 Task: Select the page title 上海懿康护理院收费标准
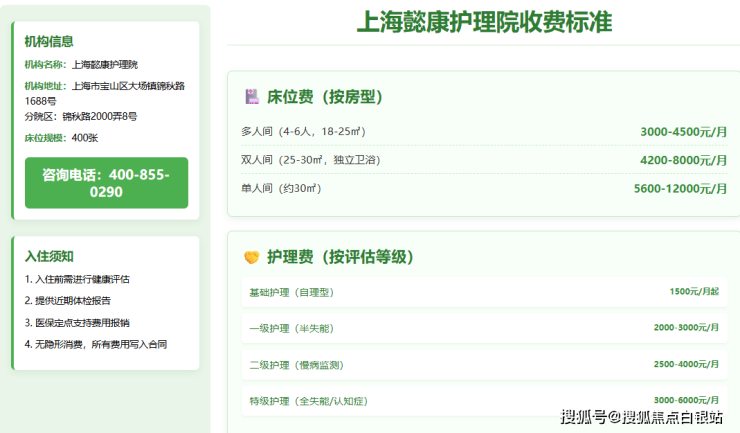pos(484,22)
